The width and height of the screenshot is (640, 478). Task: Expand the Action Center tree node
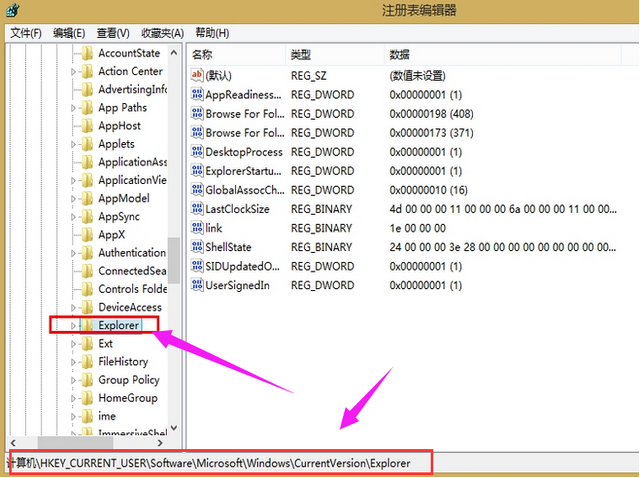click(73, 72)
